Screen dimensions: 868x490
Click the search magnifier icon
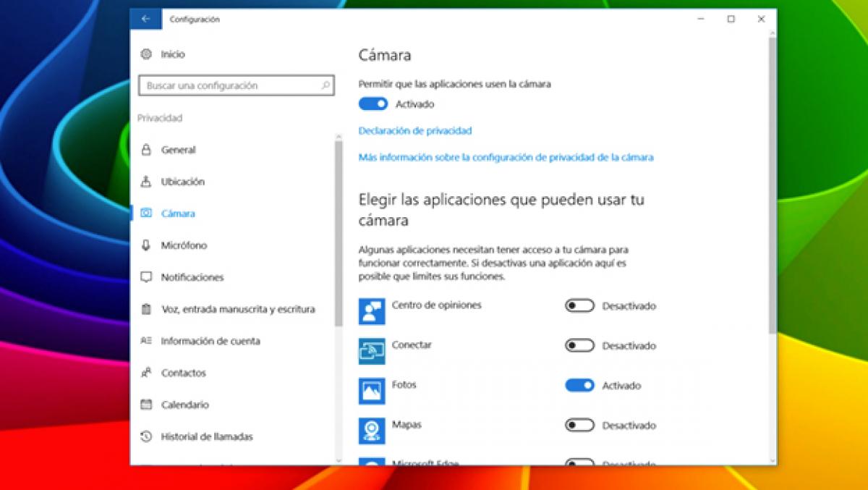tap(325, 85)
